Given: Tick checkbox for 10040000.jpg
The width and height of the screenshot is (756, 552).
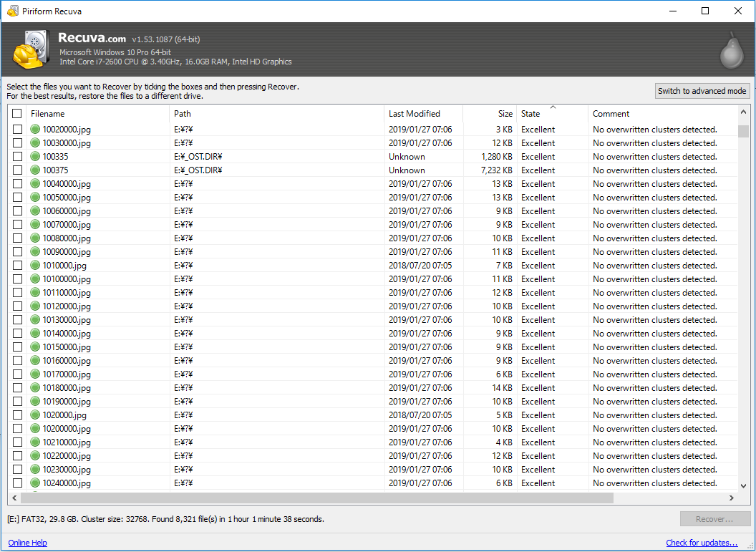Looking at the screenshot, I should click(x=17, y=184).
